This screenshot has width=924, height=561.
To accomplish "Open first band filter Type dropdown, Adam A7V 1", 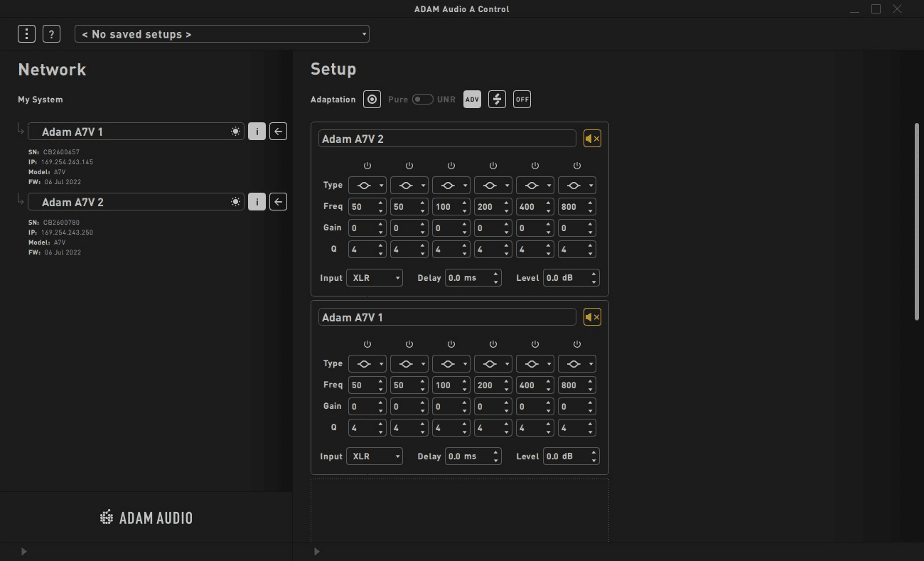I will click(367, 363).
